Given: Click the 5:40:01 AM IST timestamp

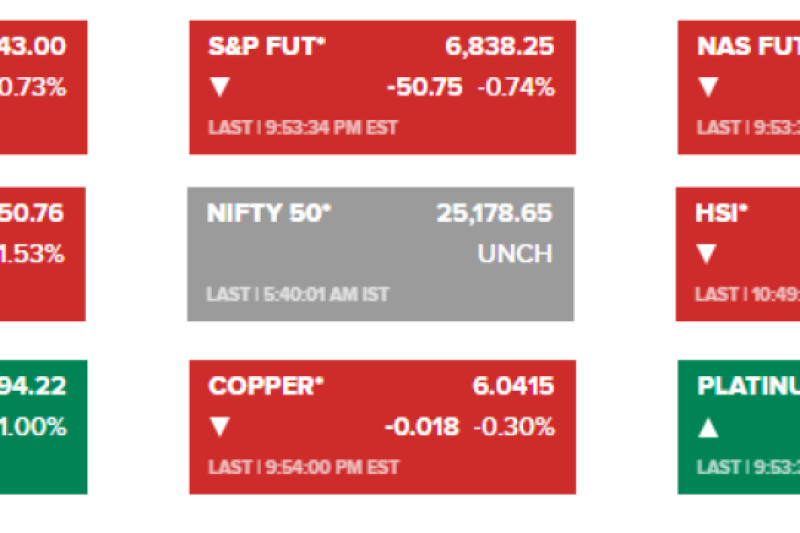Looking at the screenshot, I should click(325, 295).
